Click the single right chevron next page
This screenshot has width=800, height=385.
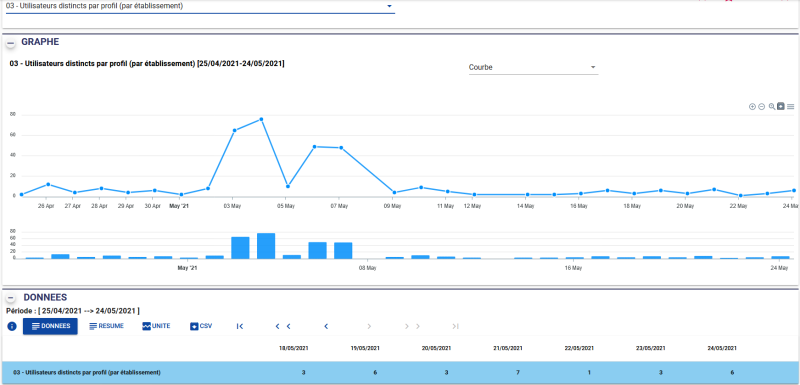point(369,326)
